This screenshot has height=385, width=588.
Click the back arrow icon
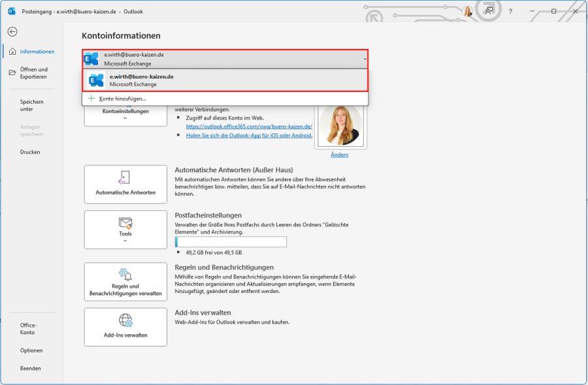pos(12,31)
